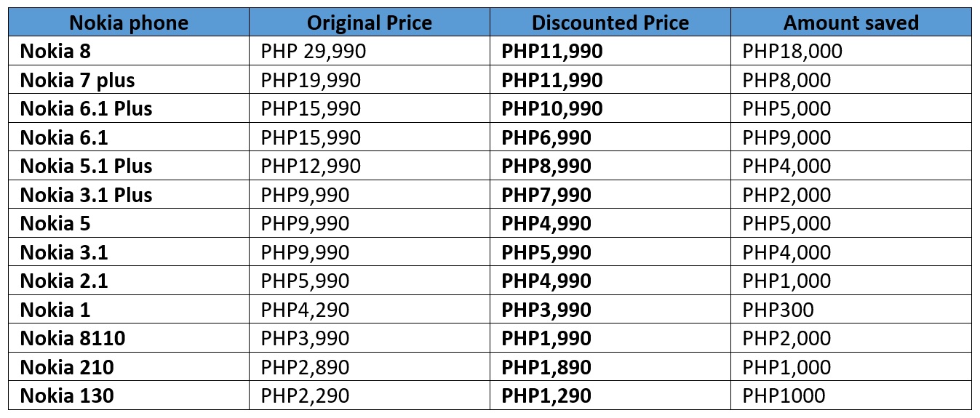Click the Discounted Price column header
980x418 pixels.
tap(610, 23)
